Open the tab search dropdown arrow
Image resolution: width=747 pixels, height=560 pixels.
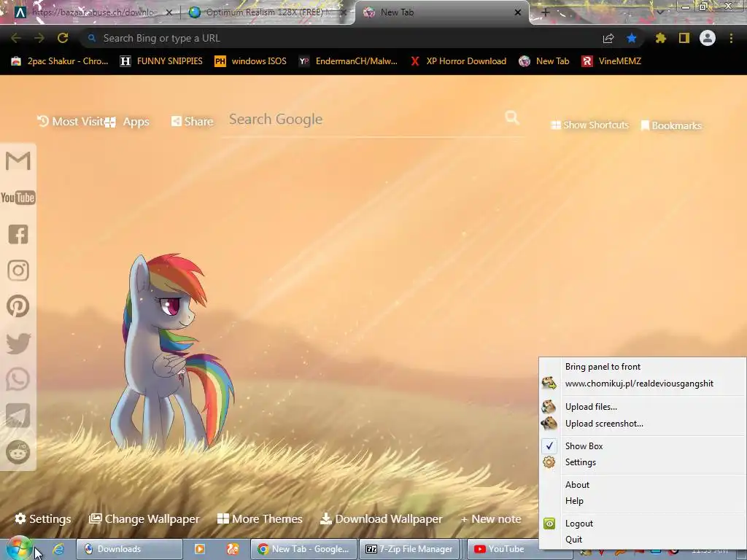point(660,12)
